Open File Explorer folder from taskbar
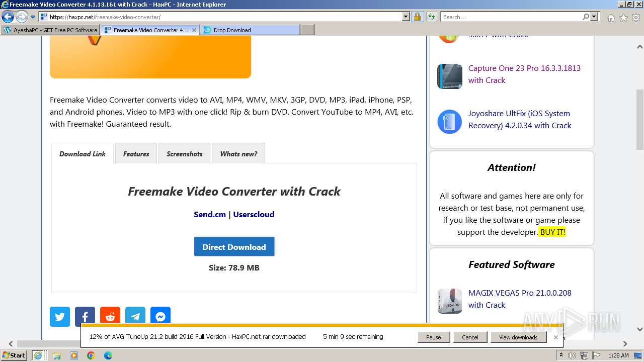Screen dimensions: 644x362 (x=57, y=355)
